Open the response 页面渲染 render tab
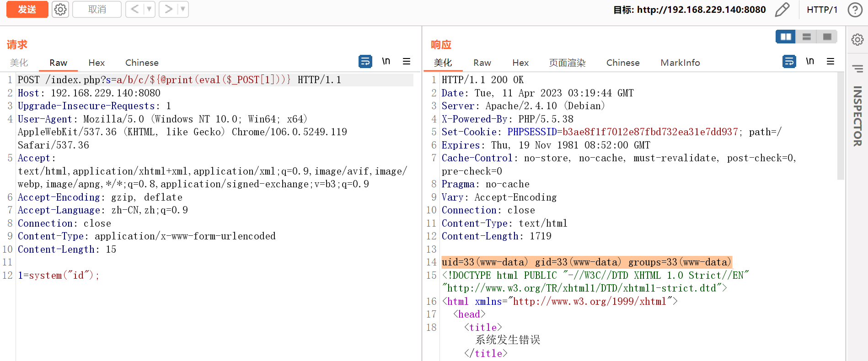This screenshot has width=868, height=361. 567,63
